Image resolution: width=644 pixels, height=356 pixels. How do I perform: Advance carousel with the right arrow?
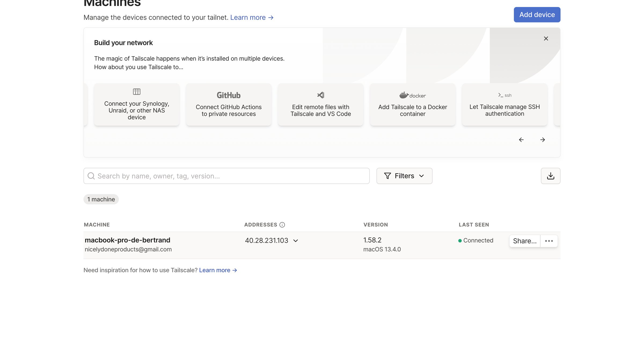pyautogui.click(x=543, y=140)
